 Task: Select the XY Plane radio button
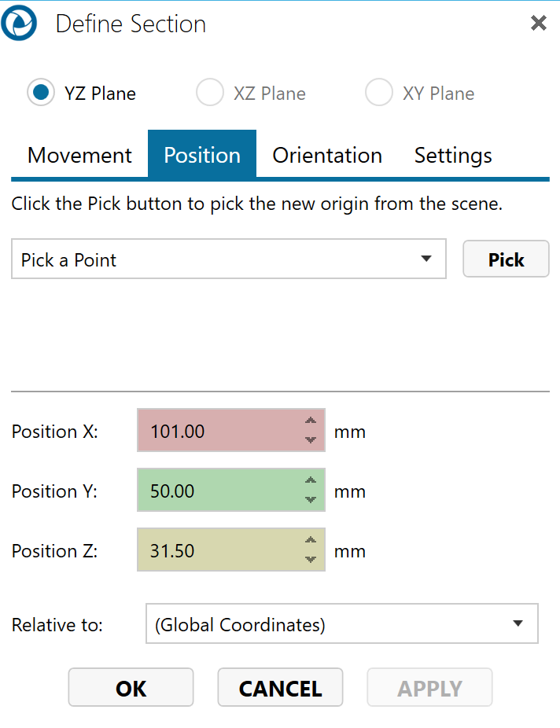(379, 93)
